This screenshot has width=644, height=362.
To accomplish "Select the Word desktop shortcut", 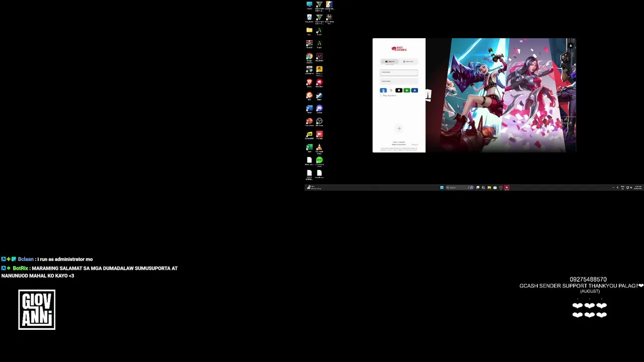I will coord(309,109).
